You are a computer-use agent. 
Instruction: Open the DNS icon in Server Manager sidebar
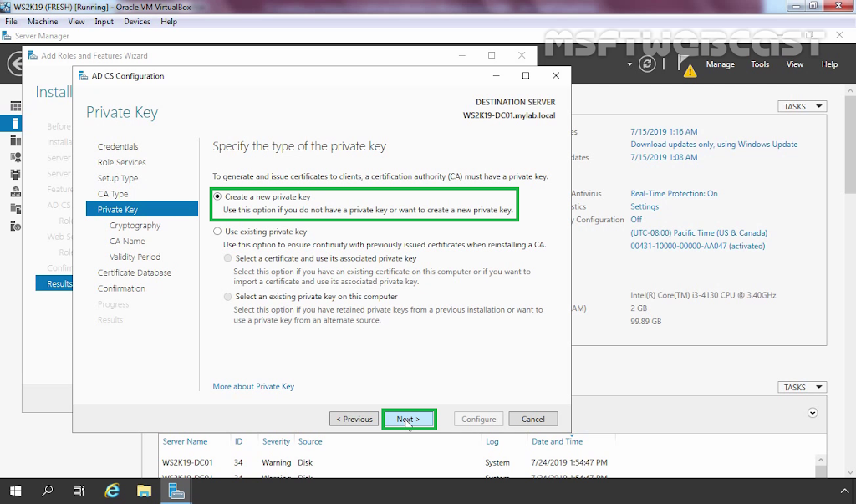(x=15, y=191)
